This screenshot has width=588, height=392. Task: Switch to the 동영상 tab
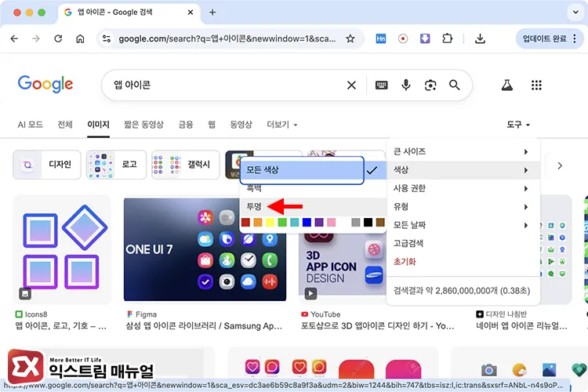coord(241,125)
